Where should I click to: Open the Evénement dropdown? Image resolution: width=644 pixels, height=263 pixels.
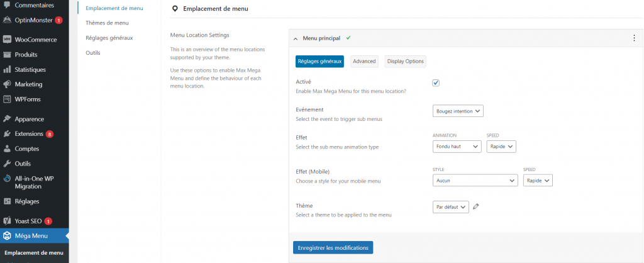(x=458, y=111)
